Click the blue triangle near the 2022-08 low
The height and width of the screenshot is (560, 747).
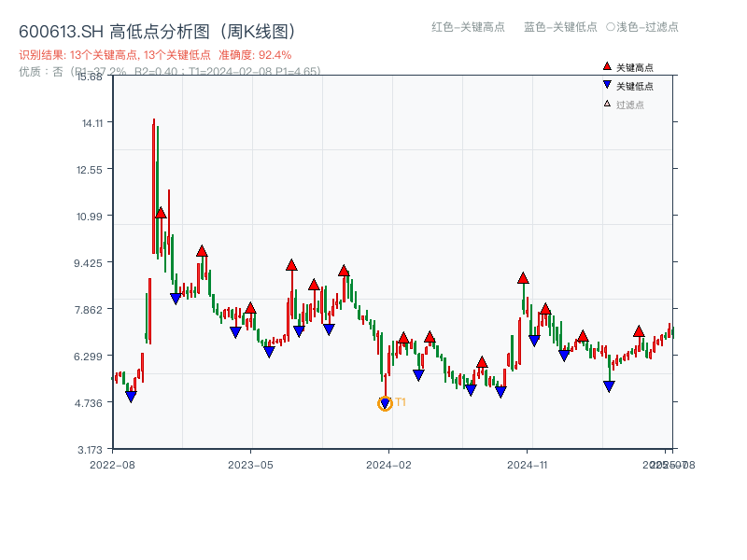click(x=132, y=397)
